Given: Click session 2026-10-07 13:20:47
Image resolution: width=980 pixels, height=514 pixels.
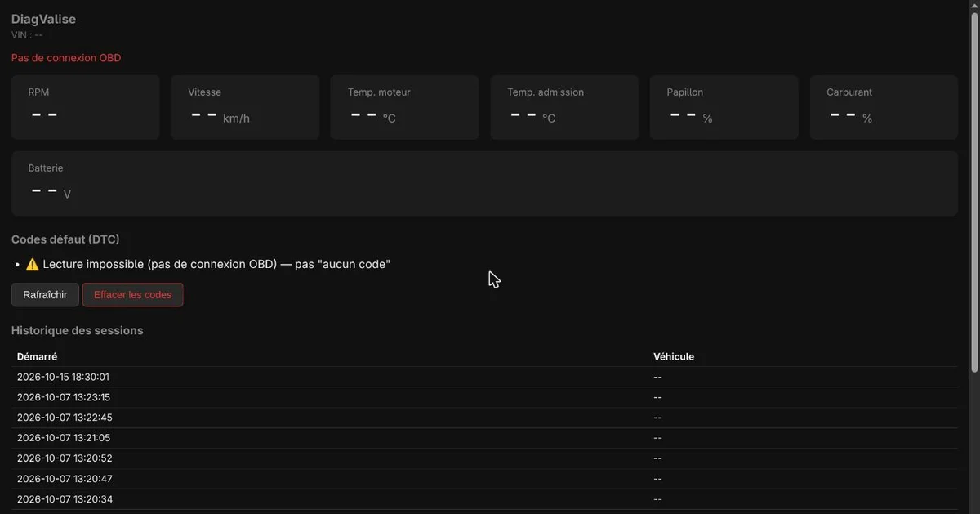Looking at the screenshot, I should [x=484, y=479].
